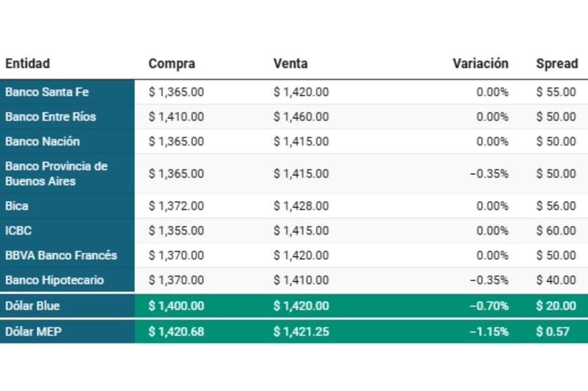Click the ICBC spread value $60.00

click(x=556, y=231)
